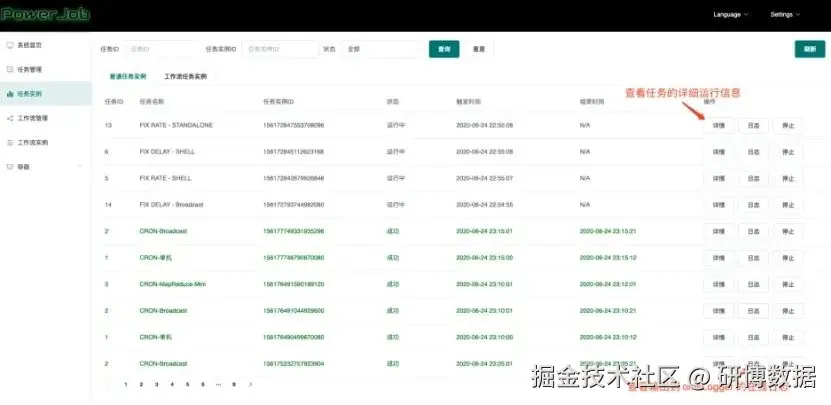Click the PowerJob logo
Image resolution: width=831 pixels, height=405 pixels.
point(46,14)
